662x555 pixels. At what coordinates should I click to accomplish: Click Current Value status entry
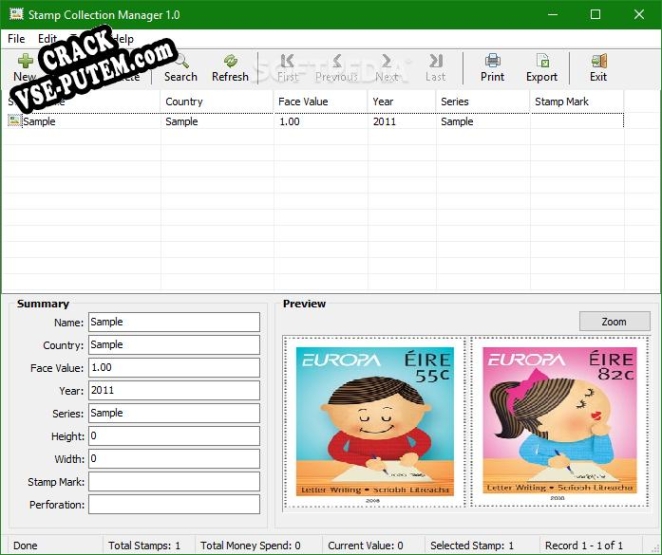[366, 546]
